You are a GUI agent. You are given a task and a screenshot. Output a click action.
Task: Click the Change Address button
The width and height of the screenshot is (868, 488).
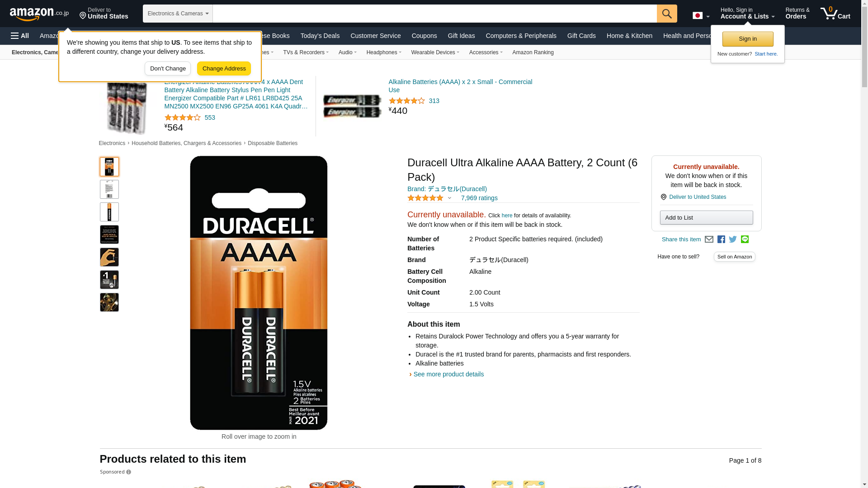click(224, 69)
